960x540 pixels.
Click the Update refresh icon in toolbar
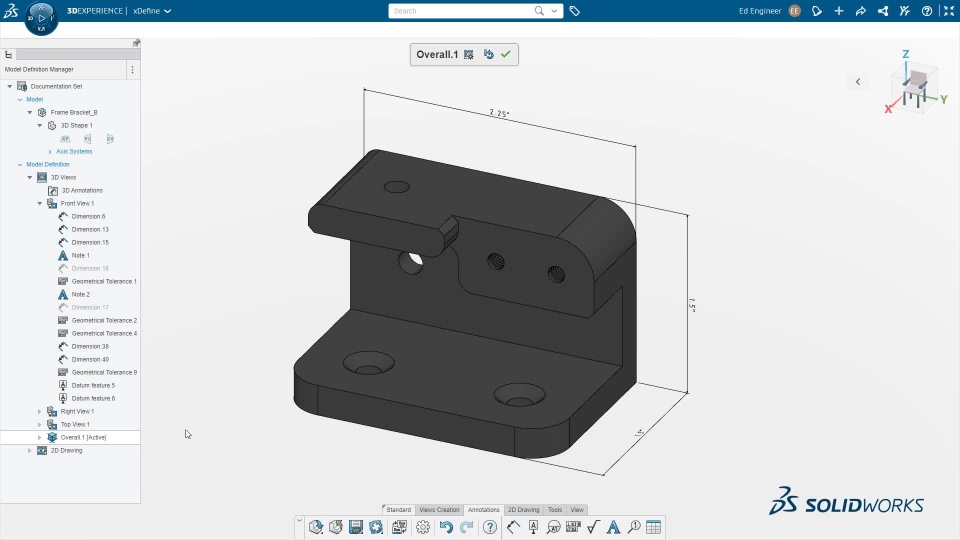pos(376,527)
